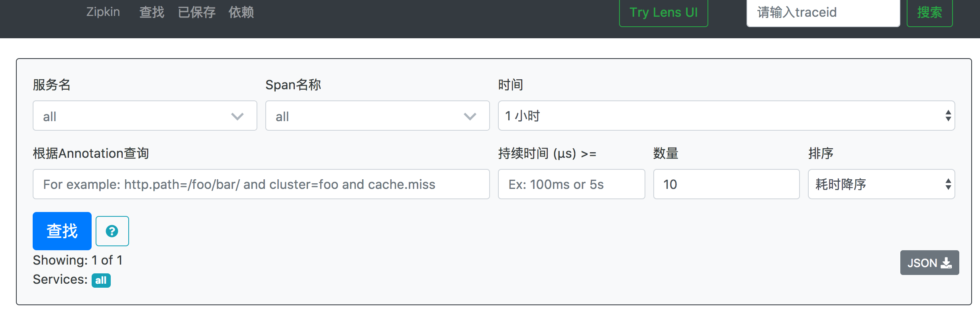
Task: Click the service name 'all' text box
Action: pyautogui.click(x=131, y=116)
